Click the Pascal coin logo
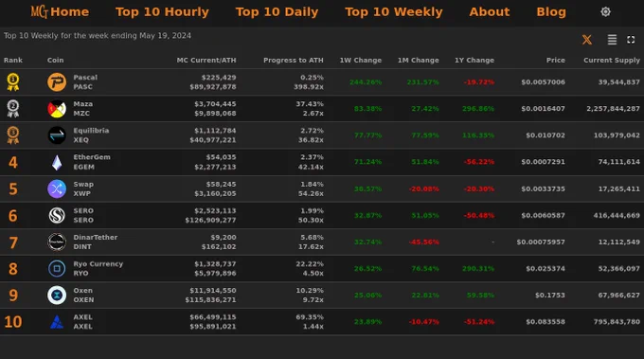 (x=57, y=82)
